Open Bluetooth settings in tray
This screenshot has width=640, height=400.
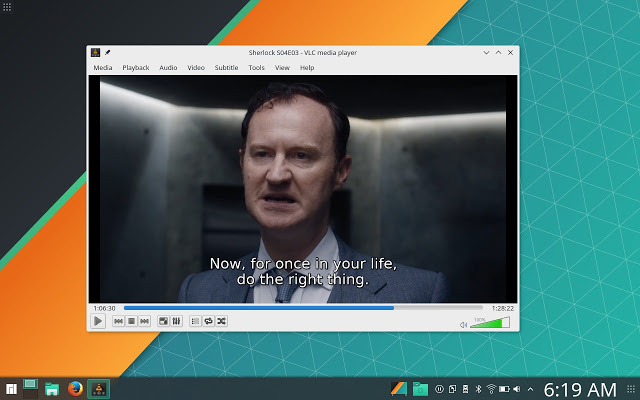(478, 389)
